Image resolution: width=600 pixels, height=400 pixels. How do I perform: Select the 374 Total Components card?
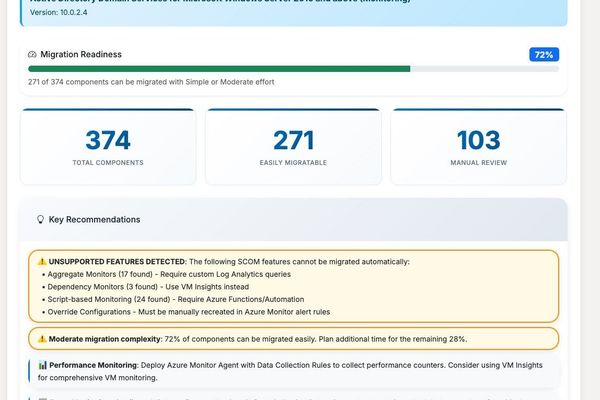(108, 147)
